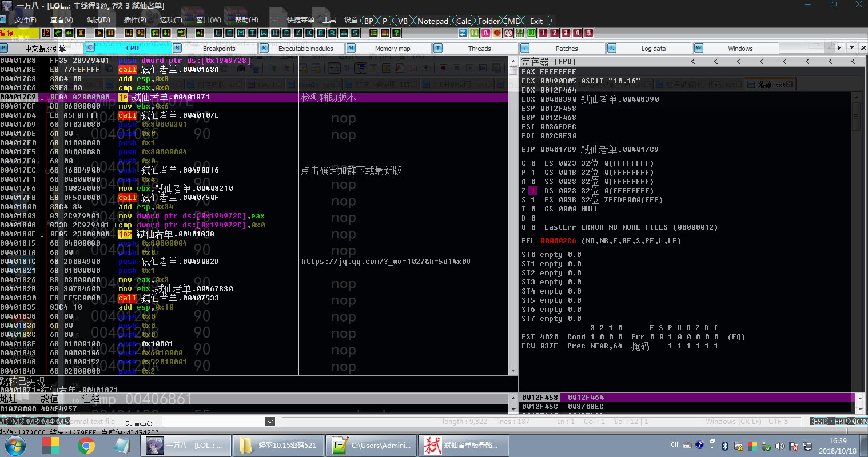Open Source window with S toolbar icon
This screenshot has width=868, height=457.
pyautogui.click(x=355, y=33)
